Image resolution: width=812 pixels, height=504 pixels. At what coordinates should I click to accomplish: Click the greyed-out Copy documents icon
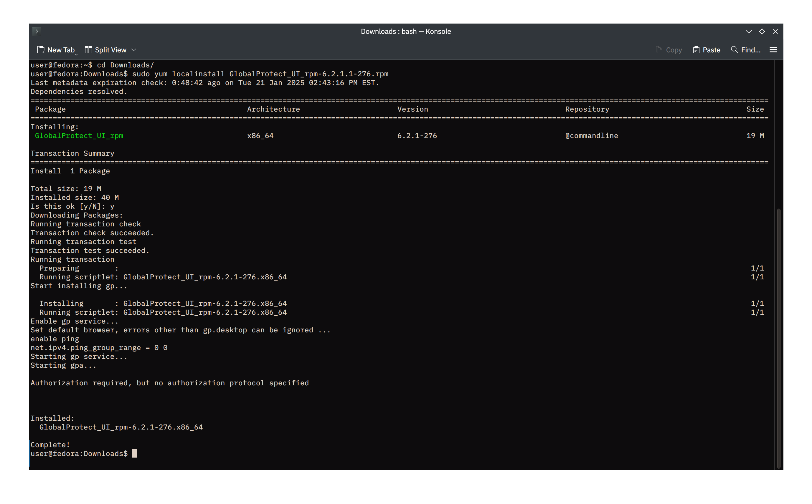[x=659, y=50]
